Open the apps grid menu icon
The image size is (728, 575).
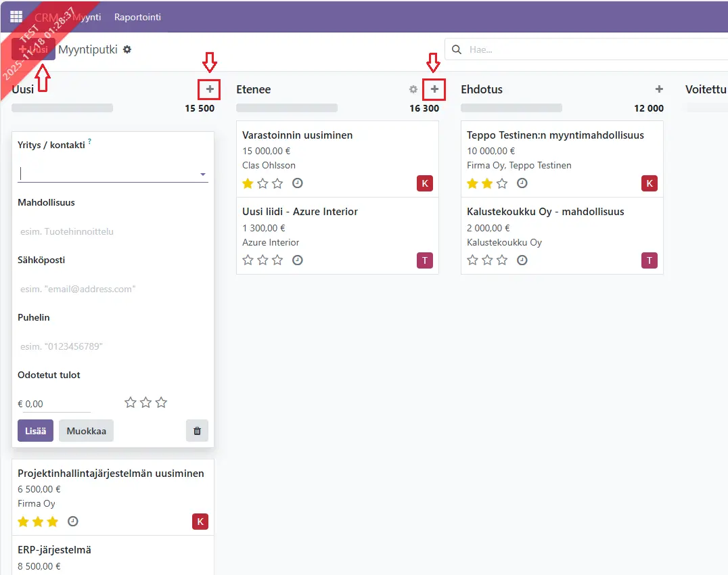click(16, 16)
